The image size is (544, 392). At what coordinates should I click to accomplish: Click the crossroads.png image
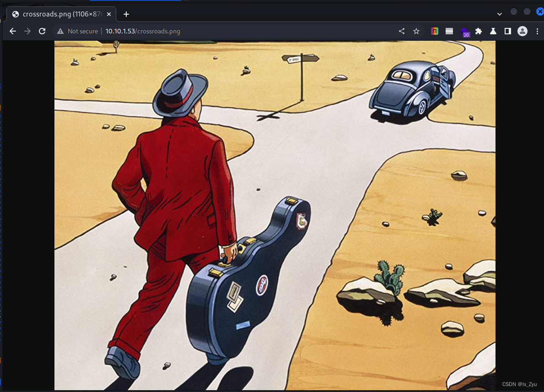pyautogui.click(x=275, y=215)
